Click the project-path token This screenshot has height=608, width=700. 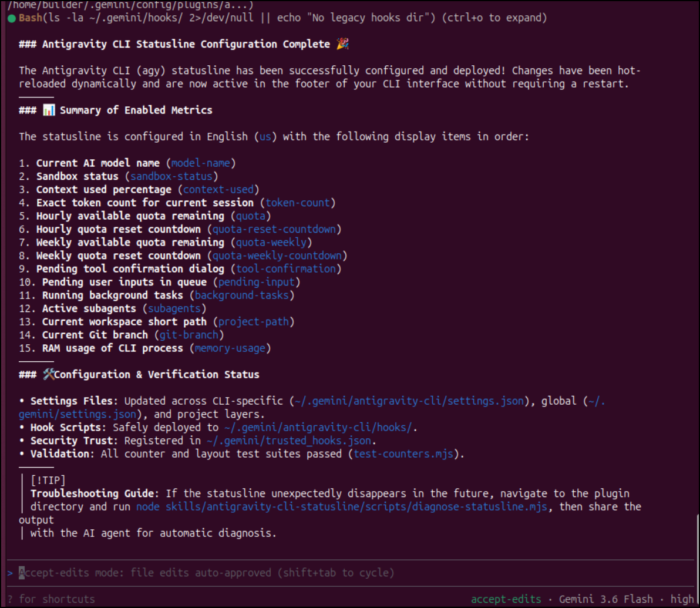254,322
